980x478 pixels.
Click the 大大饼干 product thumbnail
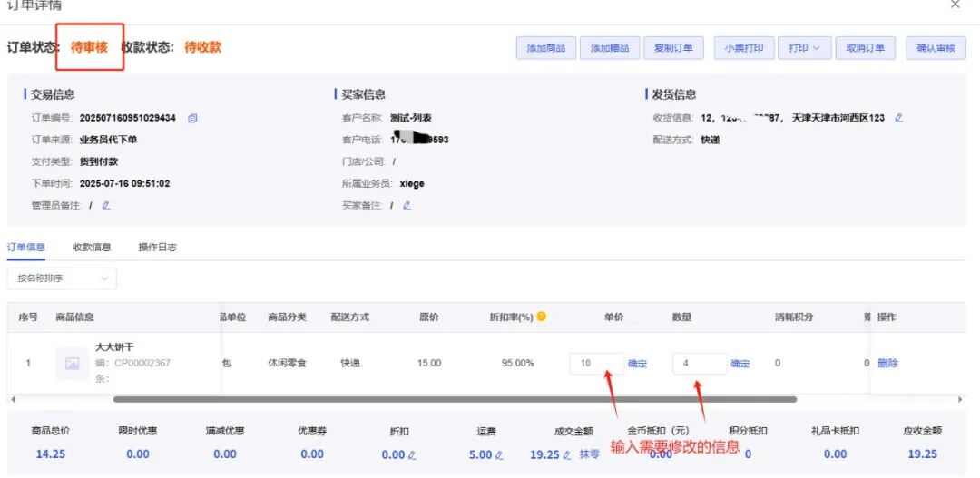point(72,363)
